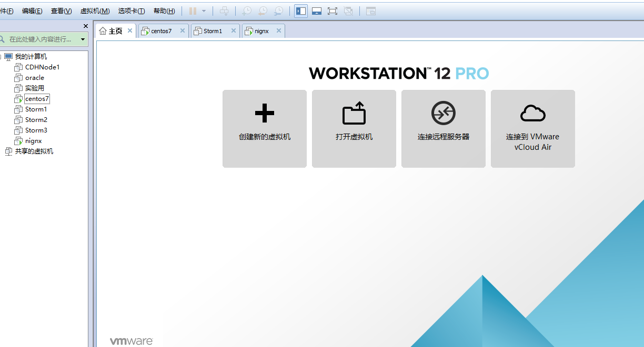Close the 主页 tab

tap(130, 30)
